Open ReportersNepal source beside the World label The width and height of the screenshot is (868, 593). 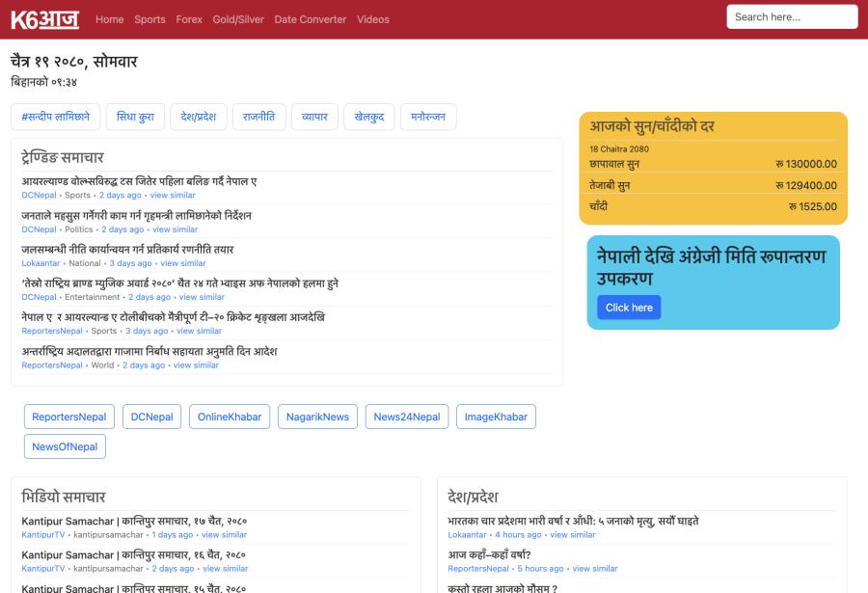click(52, 364)
